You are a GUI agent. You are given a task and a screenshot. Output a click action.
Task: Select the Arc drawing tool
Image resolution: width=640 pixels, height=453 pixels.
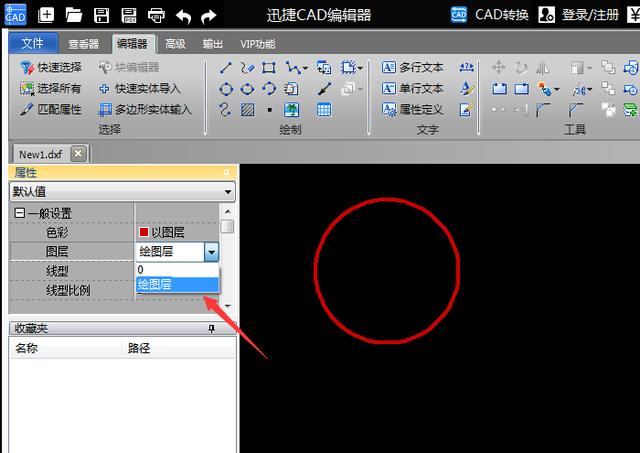(x=269, y=88)
